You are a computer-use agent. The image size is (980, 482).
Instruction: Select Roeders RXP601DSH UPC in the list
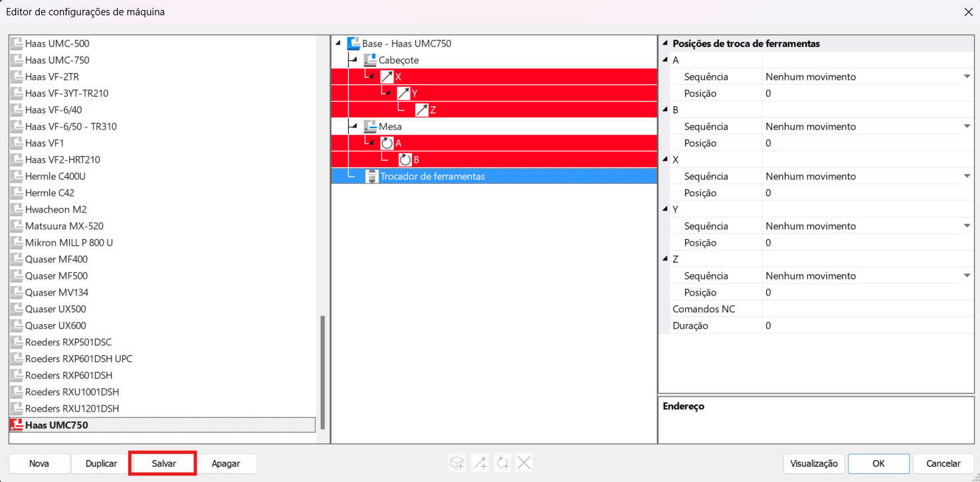78,359
